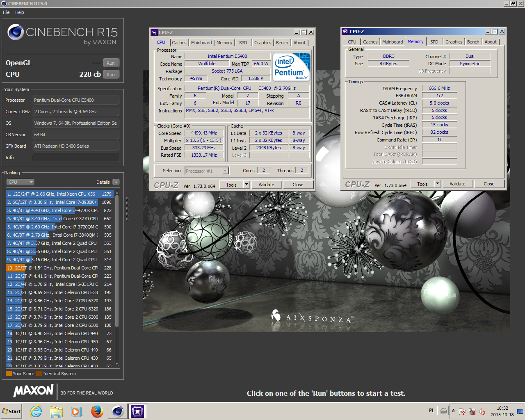The height and width of the screenshot is (420, 525).
Task: Open the Help menu
Action: 20,12
